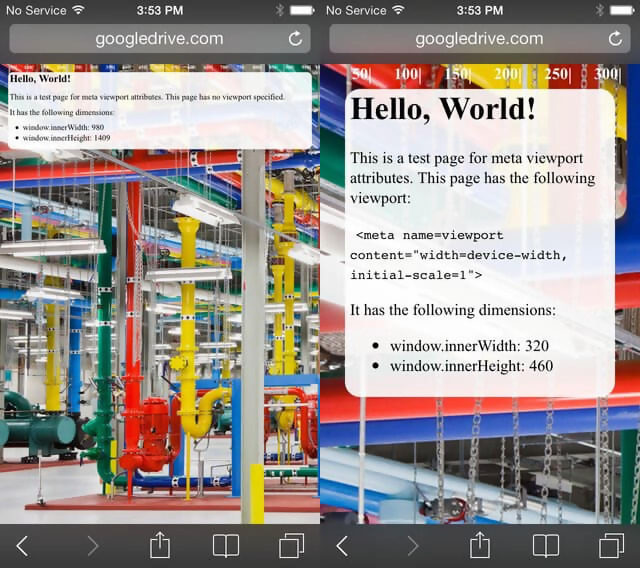Tap 'window.innerWidth: 320' list item
Image resolution: width=640 pixels, height=568 pixels.
coord(469,346)
